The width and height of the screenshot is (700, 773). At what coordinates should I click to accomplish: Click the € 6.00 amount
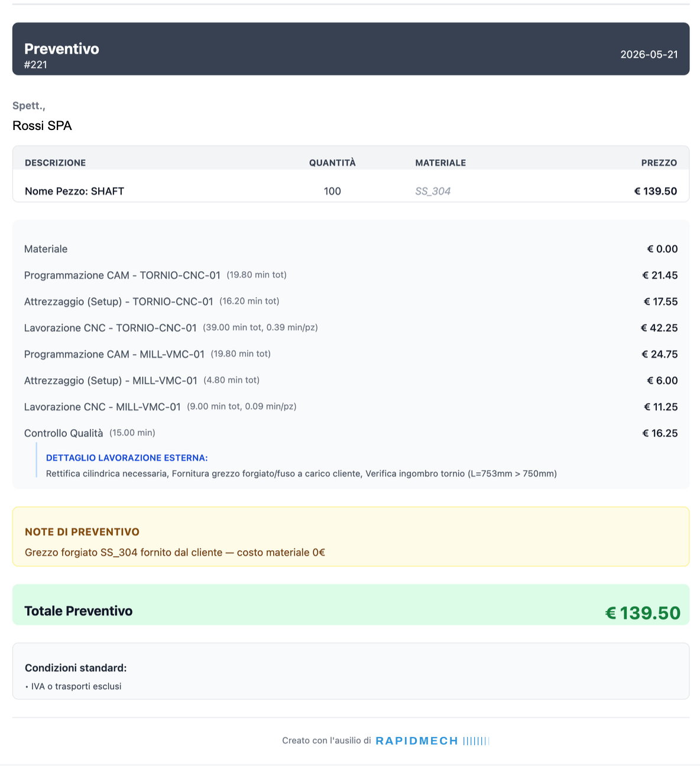point(662,381)
